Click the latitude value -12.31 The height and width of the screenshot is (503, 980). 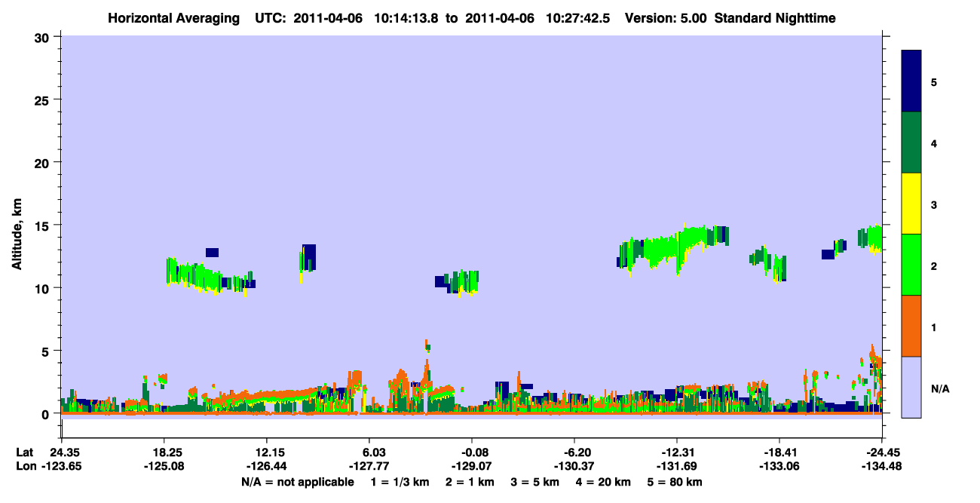[676, 452]
